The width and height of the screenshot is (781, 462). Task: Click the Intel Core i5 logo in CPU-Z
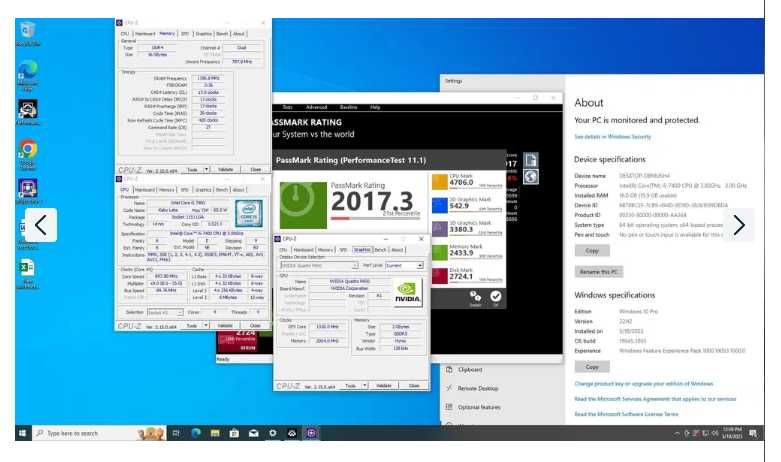click(x=249, y=213)
